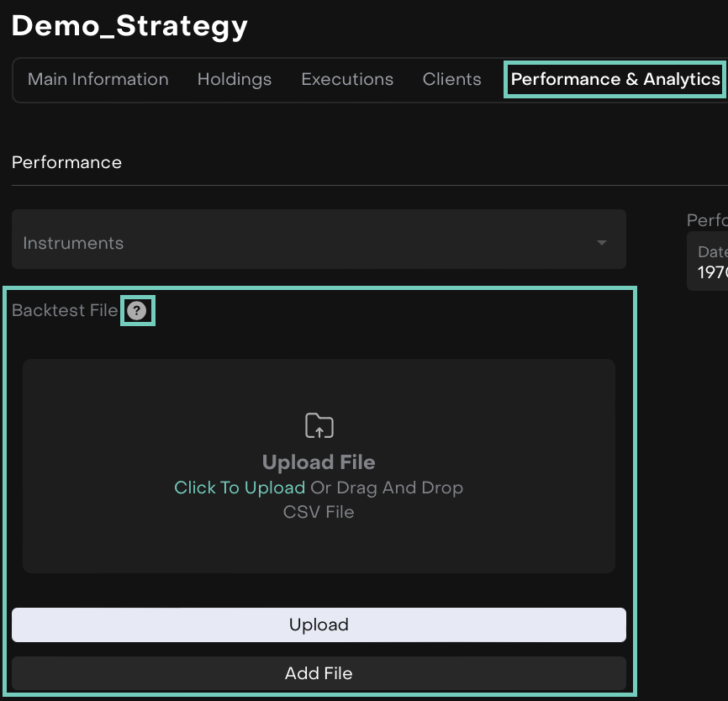The image size is (728, 701).
Task: Click the "Upload File" heading text
Action: click(x=319, y=462)
